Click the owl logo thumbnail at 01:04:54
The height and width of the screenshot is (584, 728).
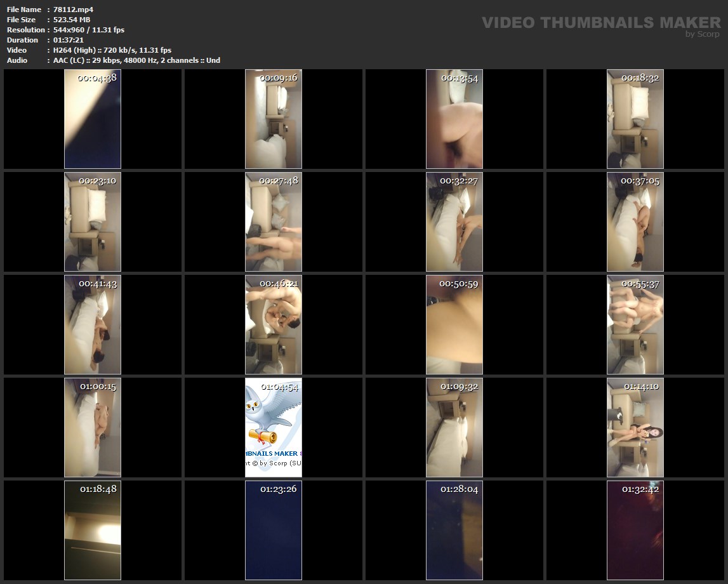[x=274, y=428]
